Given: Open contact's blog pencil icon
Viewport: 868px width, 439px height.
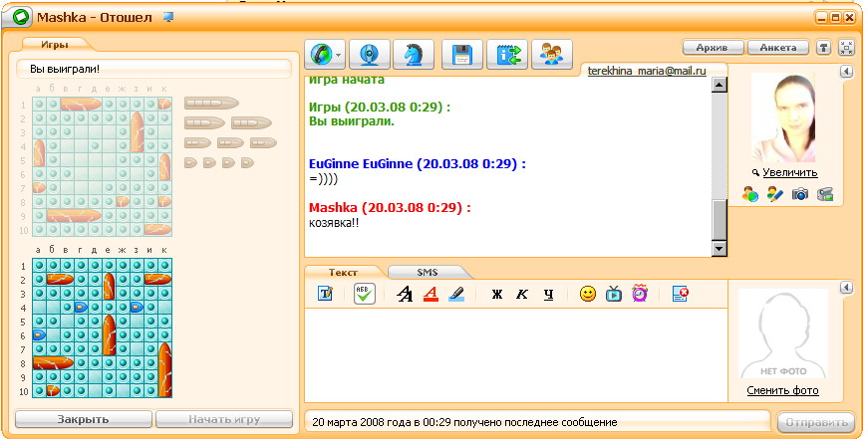Looking at the screenshot, I should tap(774, 194).
